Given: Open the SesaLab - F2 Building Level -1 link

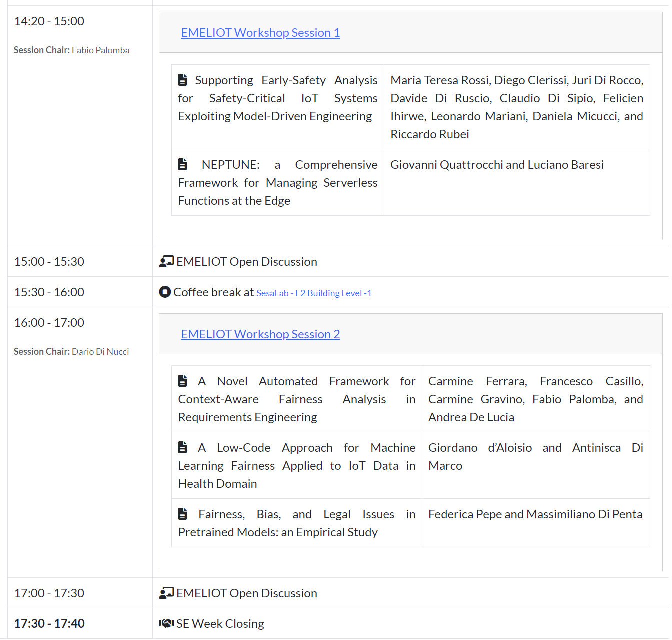Looking at the screenshot, I should (x=314, y=293).
